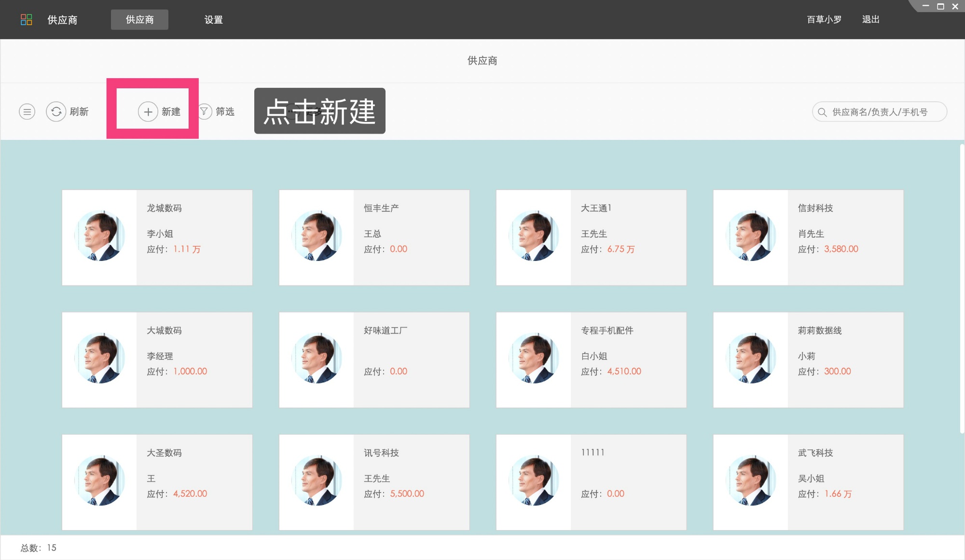Viewport: 965px width, 560px height.
Task: Click the 退出 logout option
Action: pos(870,19)
